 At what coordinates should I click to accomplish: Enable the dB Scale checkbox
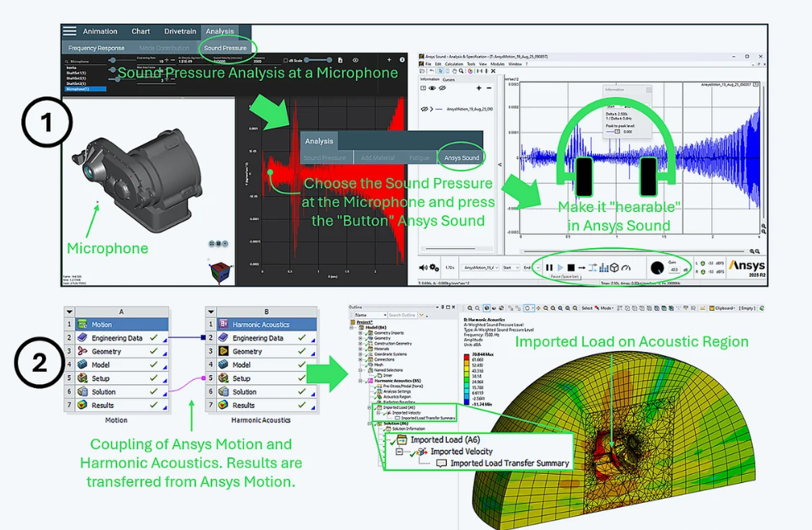pos(286,60)
